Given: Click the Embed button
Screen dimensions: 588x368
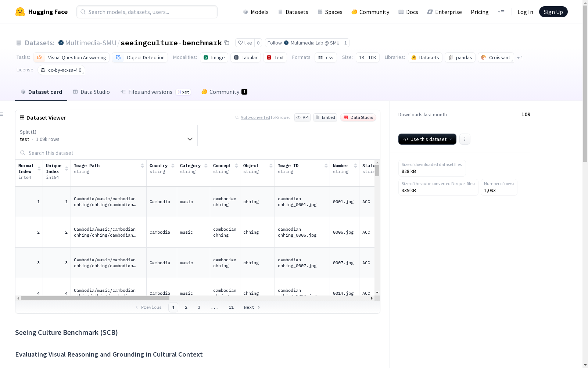Looking at the screenshot, I should 325,117.
